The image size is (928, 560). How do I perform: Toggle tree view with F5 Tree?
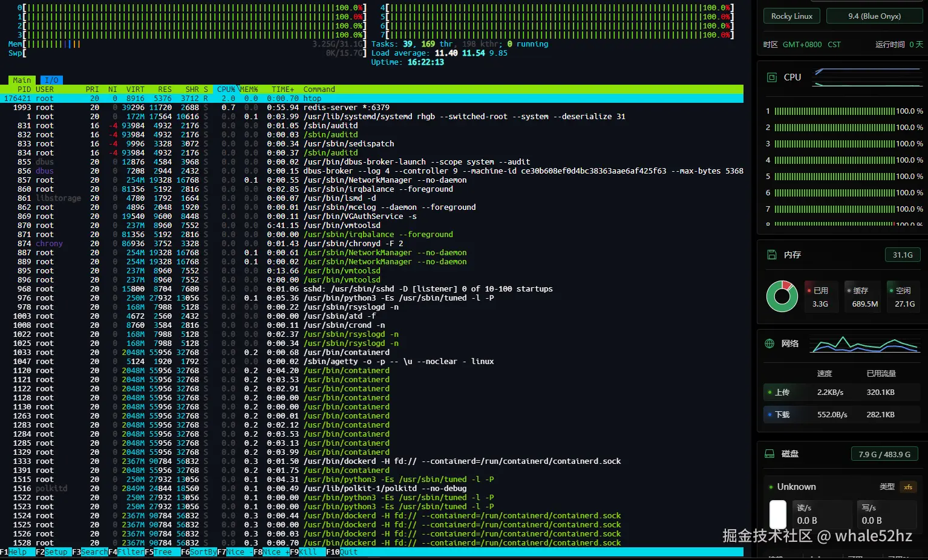pos(162,552)
